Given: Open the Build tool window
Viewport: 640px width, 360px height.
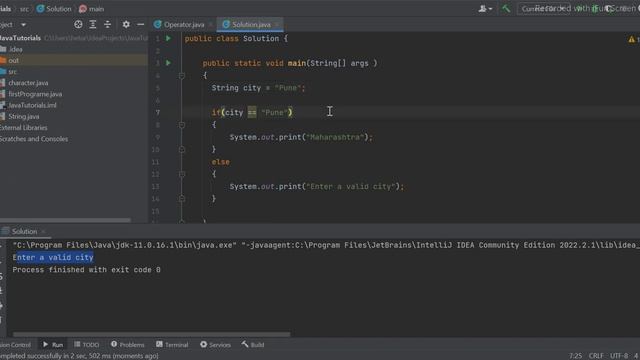Looking at the screenshot, I should coord(253,344).
